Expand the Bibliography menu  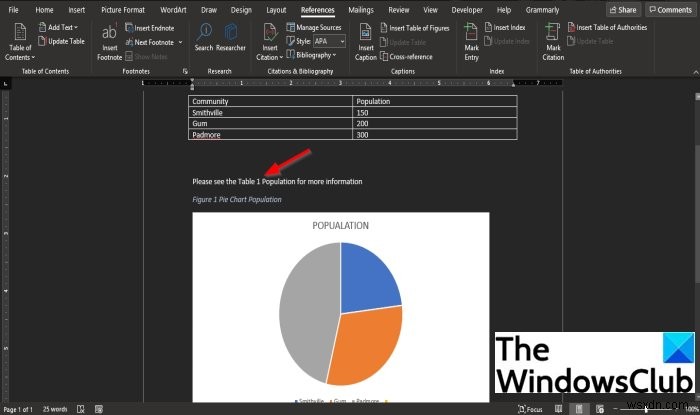311,55
